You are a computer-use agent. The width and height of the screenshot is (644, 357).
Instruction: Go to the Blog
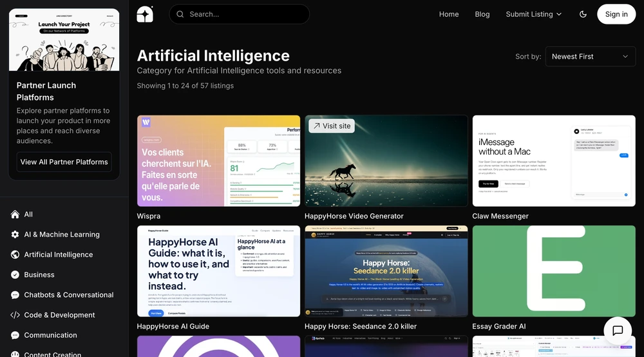[482, 14]
